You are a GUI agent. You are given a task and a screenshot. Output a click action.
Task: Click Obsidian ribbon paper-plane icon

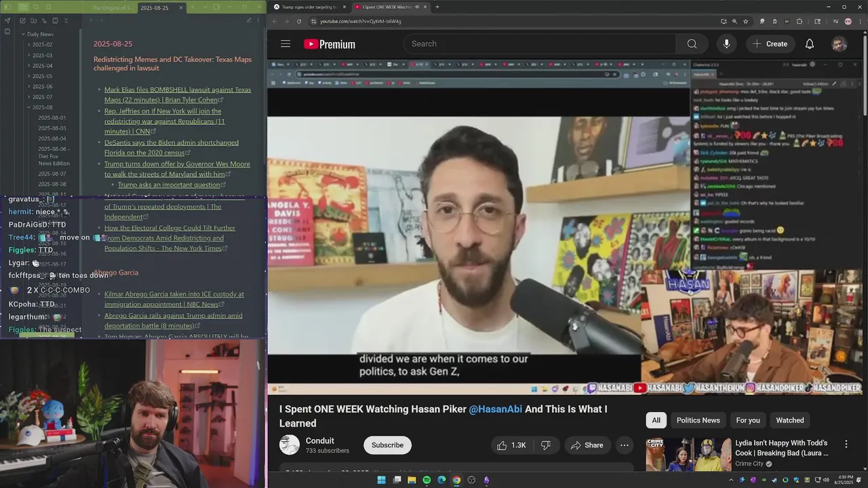coord(7,21)
